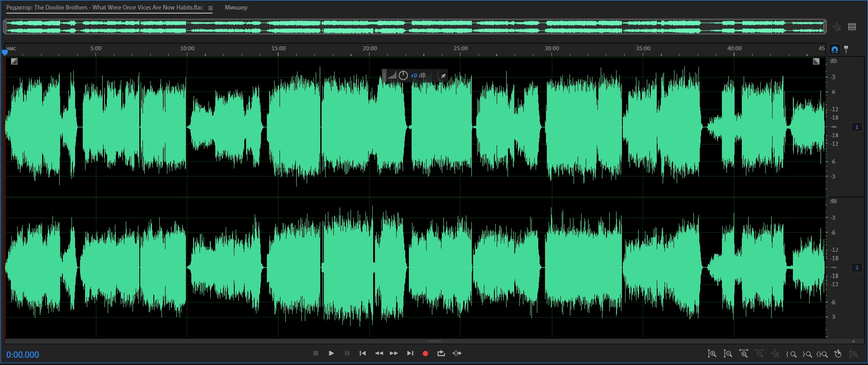This screenshot has width=868, height=365.
Task: Click the right handle of the overview navigator
Action: 825,27
